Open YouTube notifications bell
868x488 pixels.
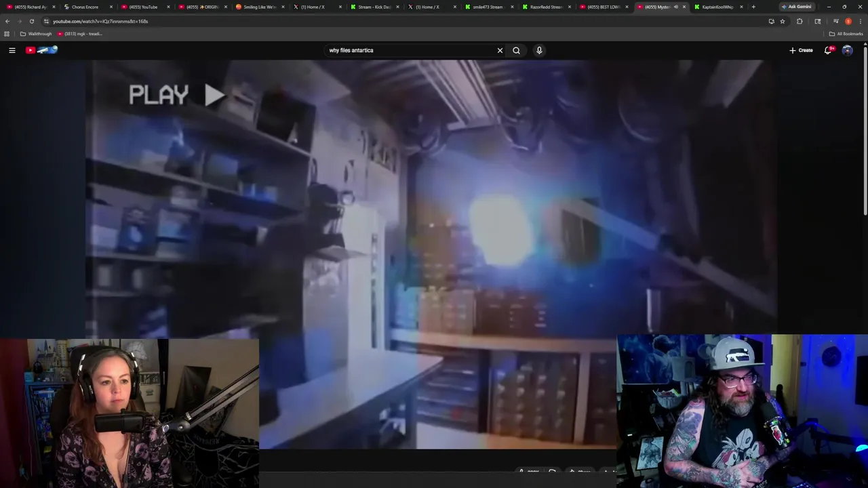[828, 50]
